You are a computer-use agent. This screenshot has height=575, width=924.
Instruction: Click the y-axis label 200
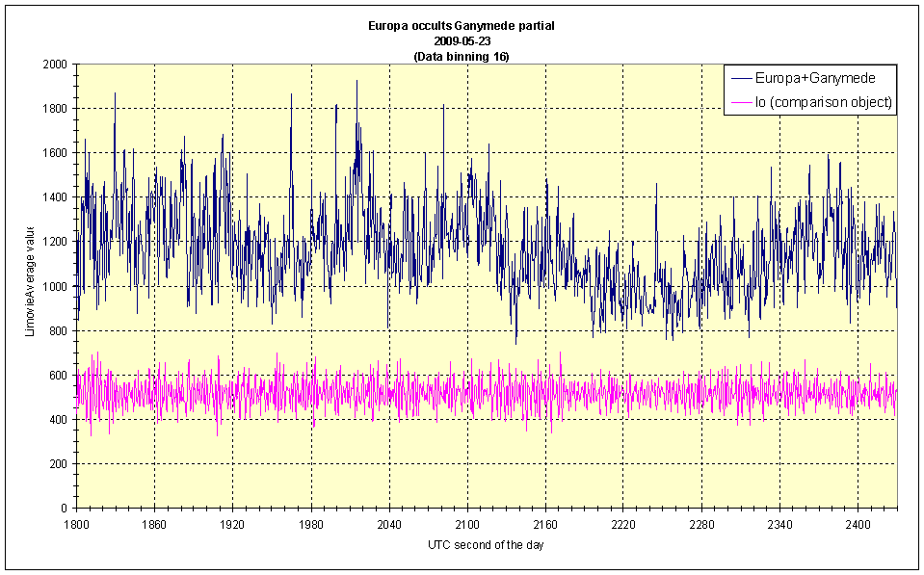[x=58, y=464]
